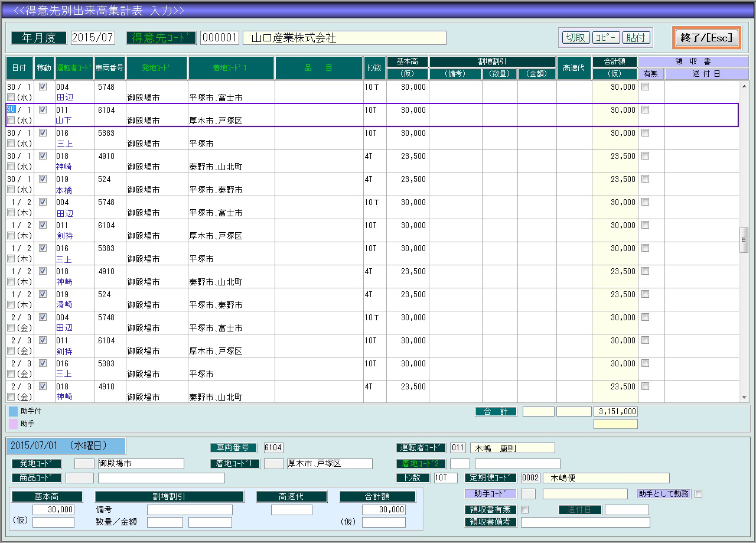Click the 年月度 field showing 2015/07

(x=93, y=38)
